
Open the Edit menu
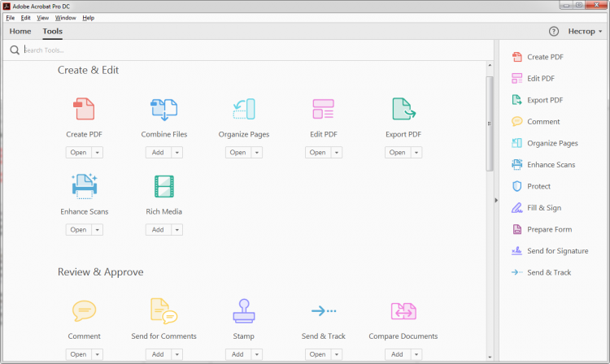26,18
